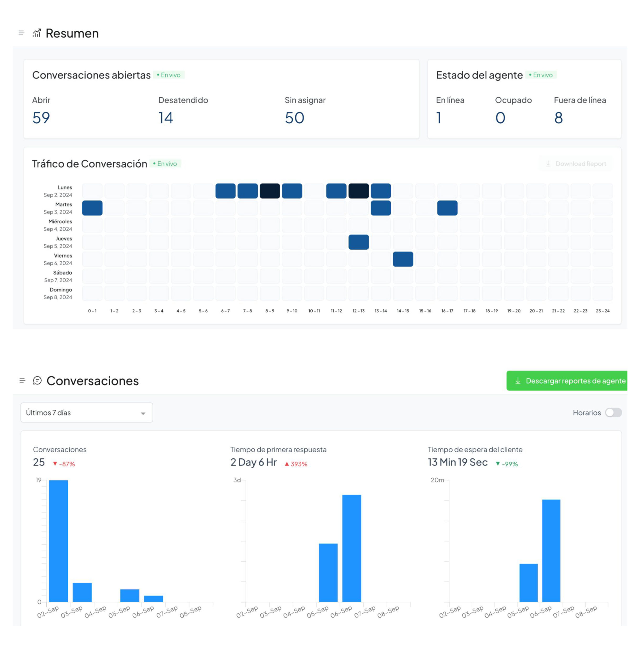This screenshot has width=640, height=672.
Task: Click green down-arrow next to -99%
Action: [x=498, y=464]
